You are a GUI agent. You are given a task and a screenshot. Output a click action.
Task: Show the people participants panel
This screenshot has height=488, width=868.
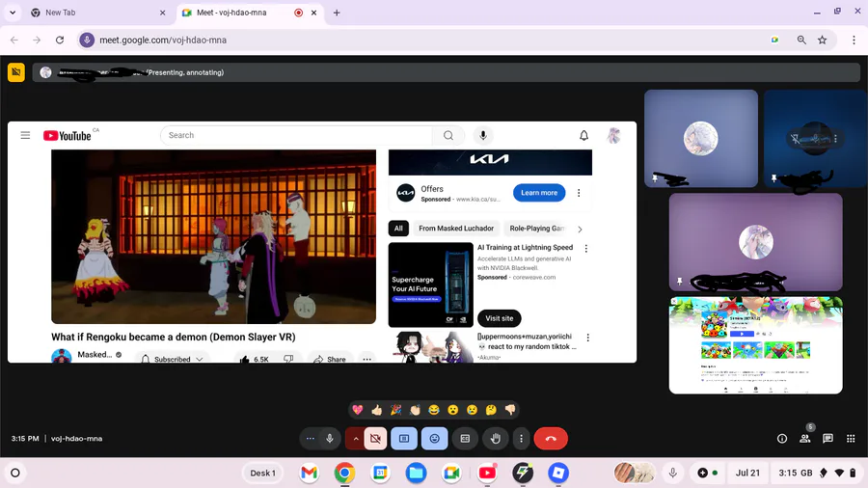(805, 439)
